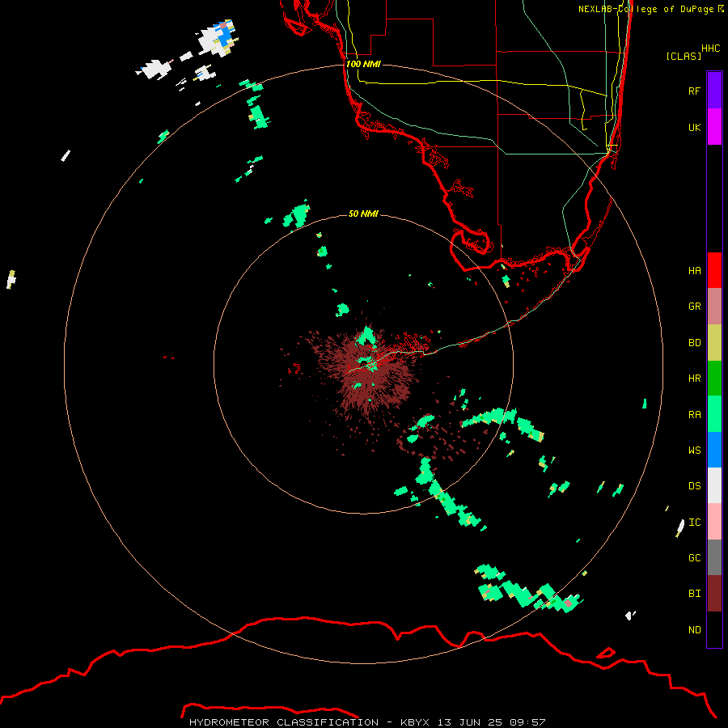Click the BD legend label
Screen dimensions: 728x728
coord(694,343)
